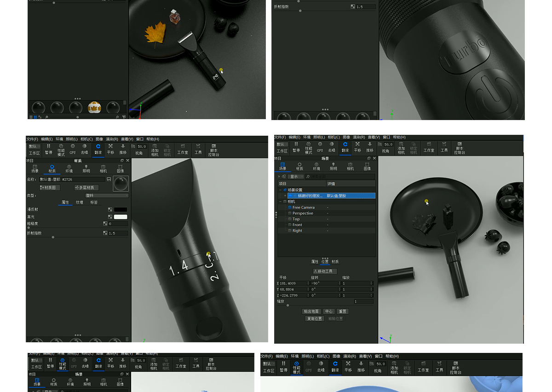Select 翻滚 tool in the Free Camera window
Screen dimensions: 552x392
(345, 147)
